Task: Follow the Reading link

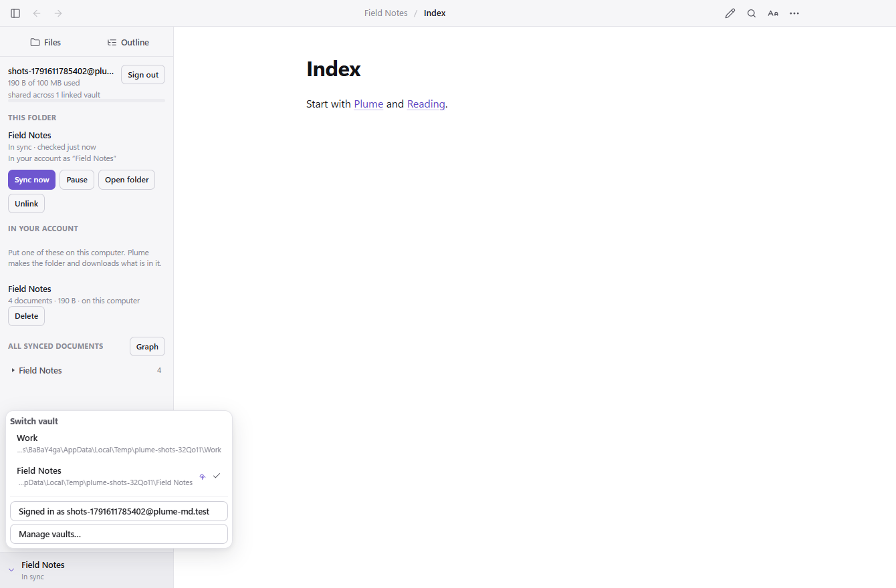Action: coord(426,104)
